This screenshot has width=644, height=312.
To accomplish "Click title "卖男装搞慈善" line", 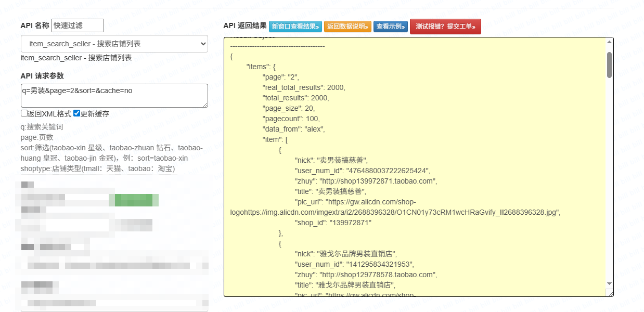I will coord(331,191).
